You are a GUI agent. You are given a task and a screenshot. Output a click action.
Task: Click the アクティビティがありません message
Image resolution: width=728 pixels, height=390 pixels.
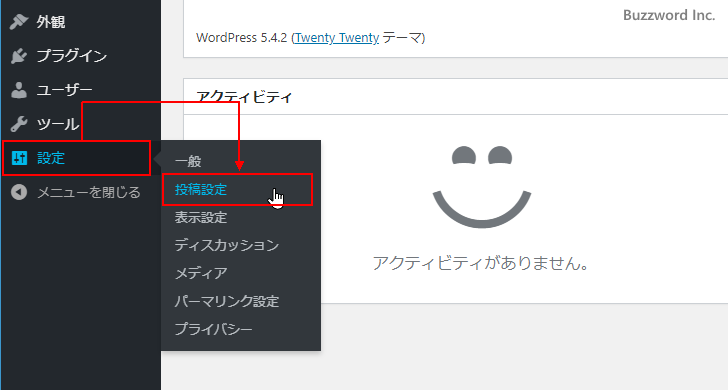[481, 263]
